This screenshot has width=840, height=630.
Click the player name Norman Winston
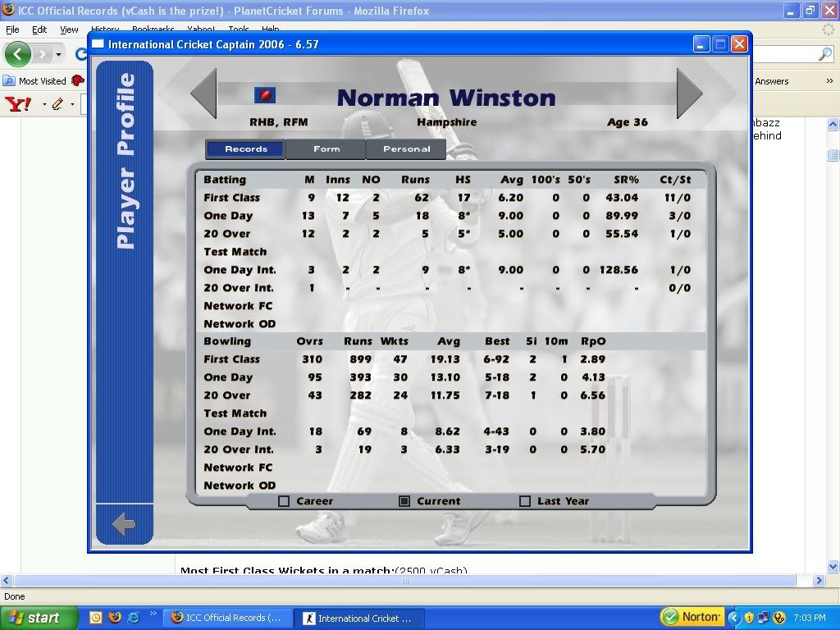pos(447,98)
